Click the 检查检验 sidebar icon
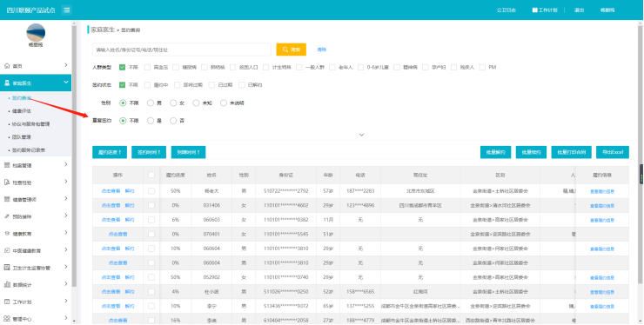Image resolution: width=644 pixels, height=325 pixels. coord(7,182)
